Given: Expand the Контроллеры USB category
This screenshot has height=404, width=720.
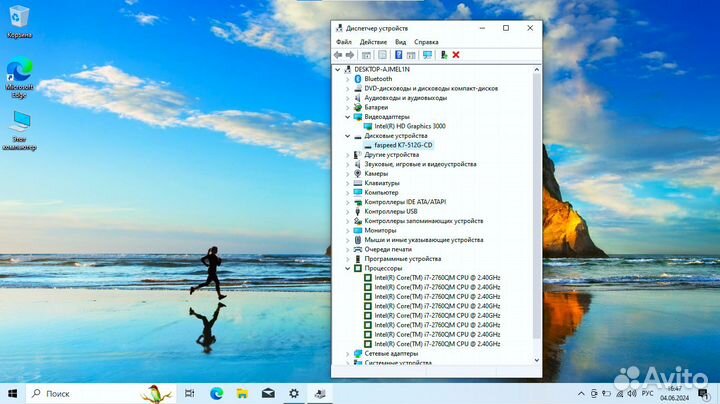Looking at the screenshot, I should click(347, 211).
